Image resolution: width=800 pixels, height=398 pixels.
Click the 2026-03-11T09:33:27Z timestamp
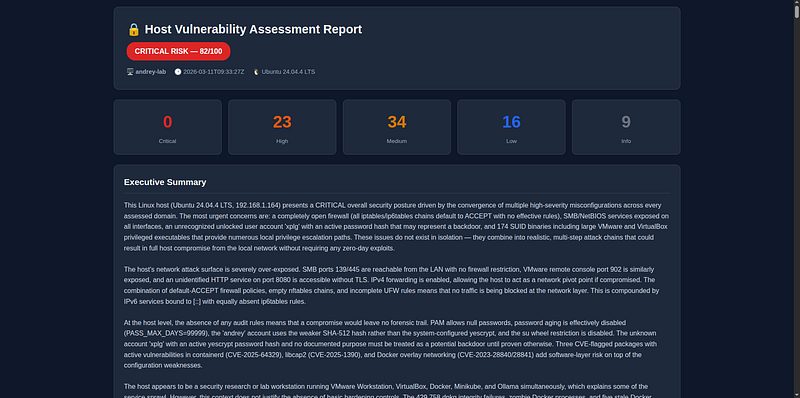pyautogui.click(x=213, y=72)
